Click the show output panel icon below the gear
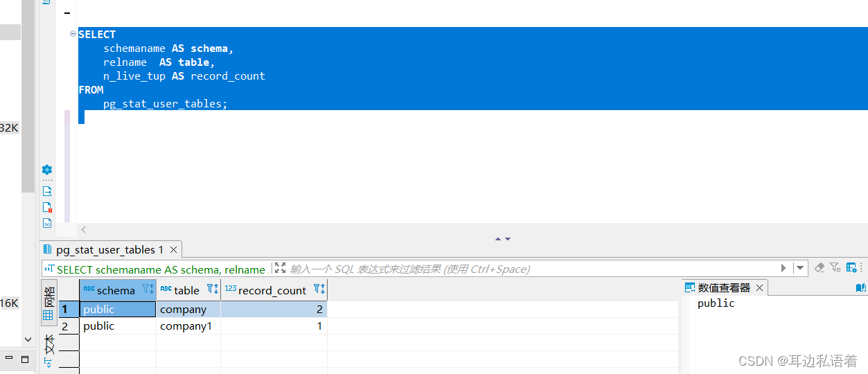Screen dimensions: 868x374 click(x=47, y=191)
